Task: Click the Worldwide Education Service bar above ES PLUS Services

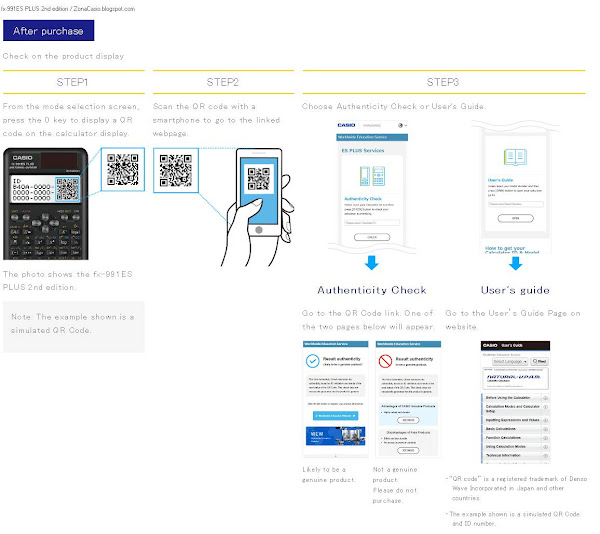Action: click(372, 137)
